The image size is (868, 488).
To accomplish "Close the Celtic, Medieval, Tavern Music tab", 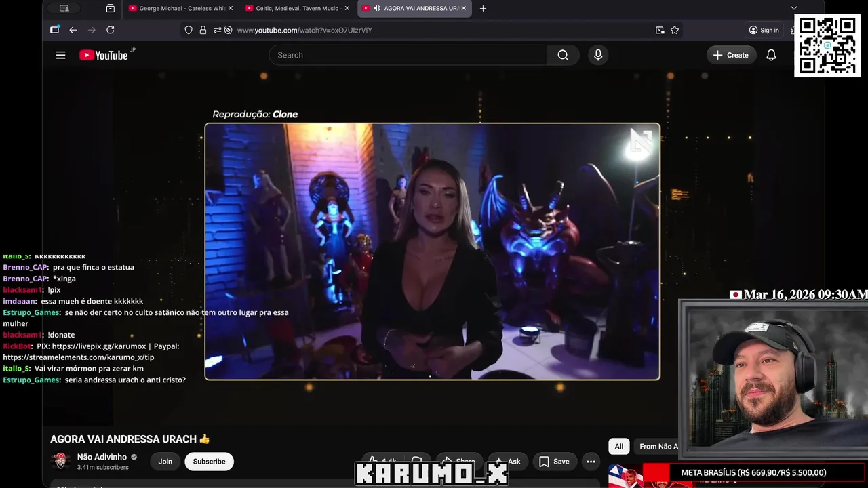I will [x=347, y=8].
